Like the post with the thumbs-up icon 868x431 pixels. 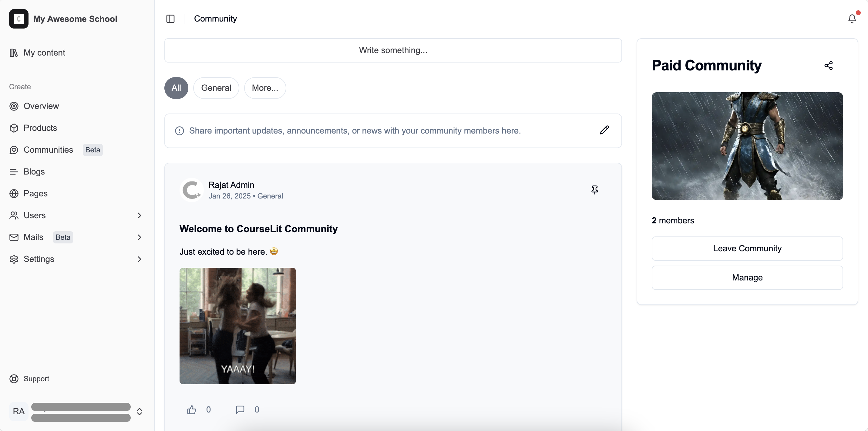[191, 409]
